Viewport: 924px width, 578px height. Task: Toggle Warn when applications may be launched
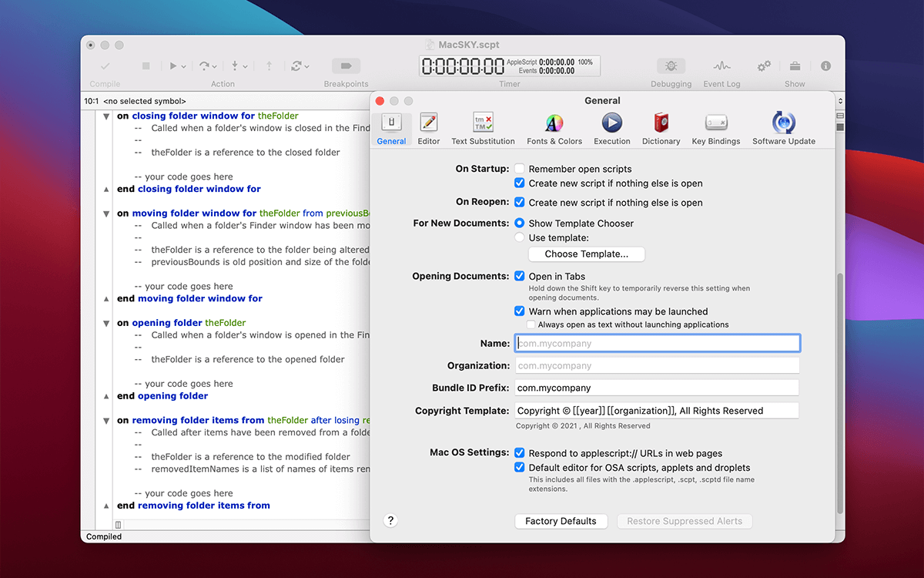pyautogui.click(x=520, y=311)
